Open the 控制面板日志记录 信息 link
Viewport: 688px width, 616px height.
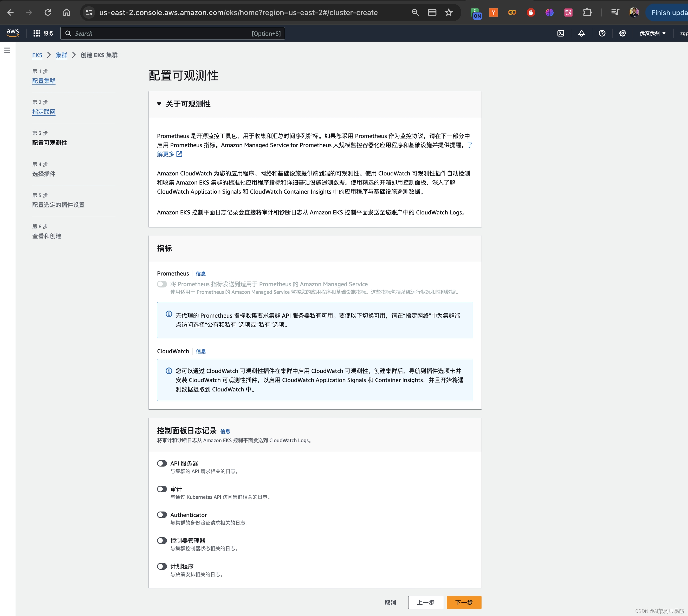(x=225, y=431)
